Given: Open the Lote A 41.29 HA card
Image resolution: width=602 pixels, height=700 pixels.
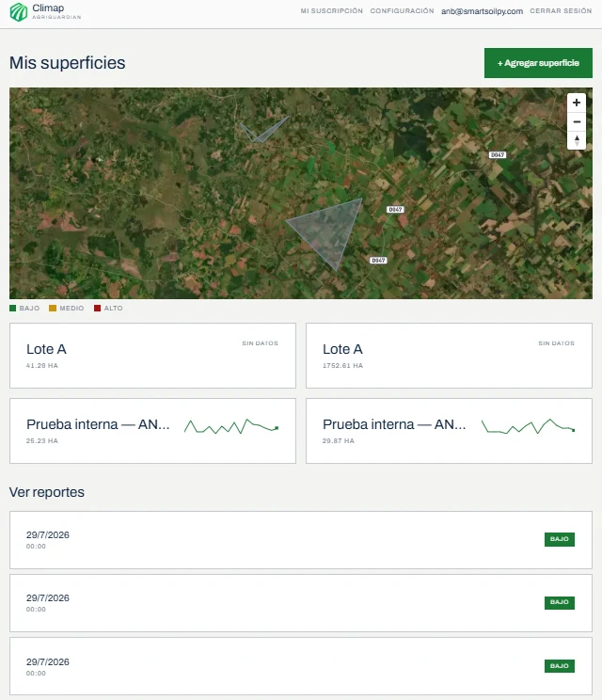Looking at the screenshot, I should pyautogui.click(x=152, y=356).
